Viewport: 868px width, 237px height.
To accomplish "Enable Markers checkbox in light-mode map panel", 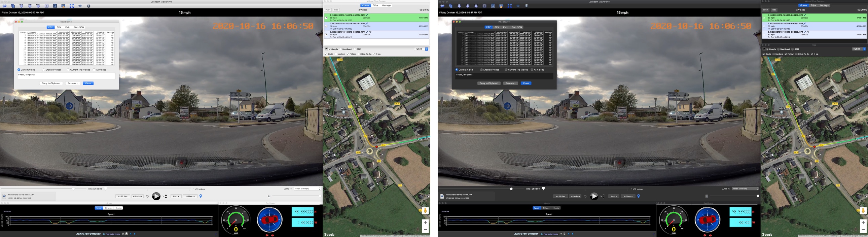I will (x=336, y=54).
